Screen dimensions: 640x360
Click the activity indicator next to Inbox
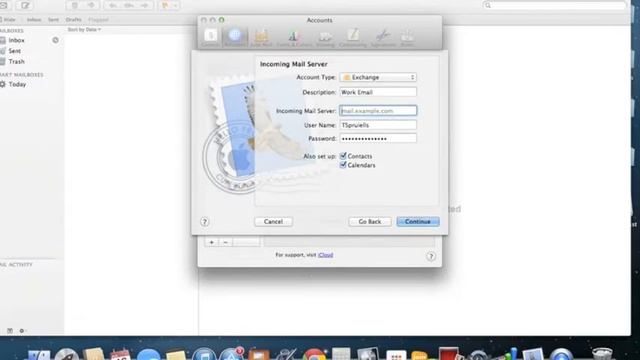tap(56, 40)
